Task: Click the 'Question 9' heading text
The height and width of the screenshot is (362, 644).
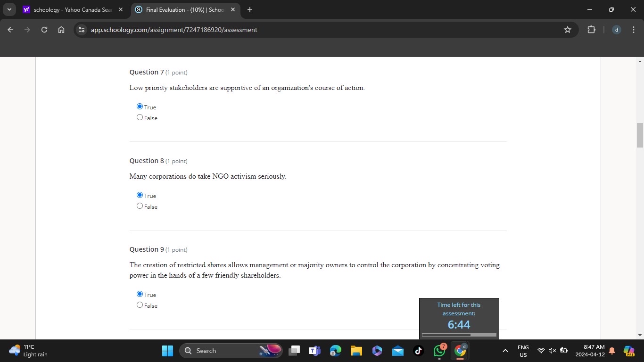Action: (147, 249)
